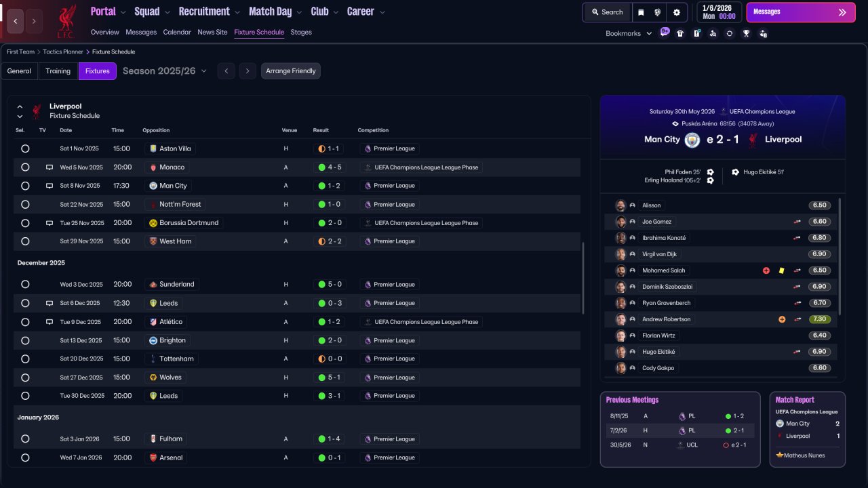The width and height of the screenshot is (868, 488).
Task: Select the West Ham fixture radio button
Action: 25,241
